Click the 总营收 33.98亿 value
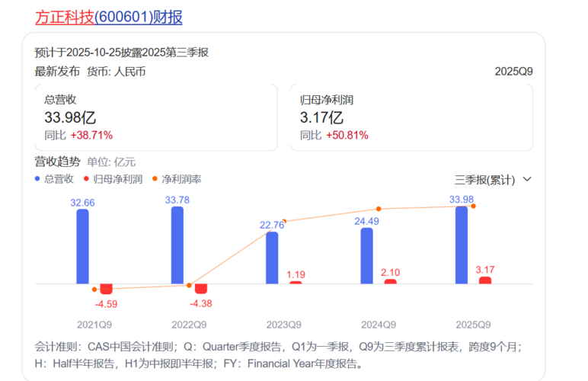Screen dimensions: 588x381 tap(70, 117)
